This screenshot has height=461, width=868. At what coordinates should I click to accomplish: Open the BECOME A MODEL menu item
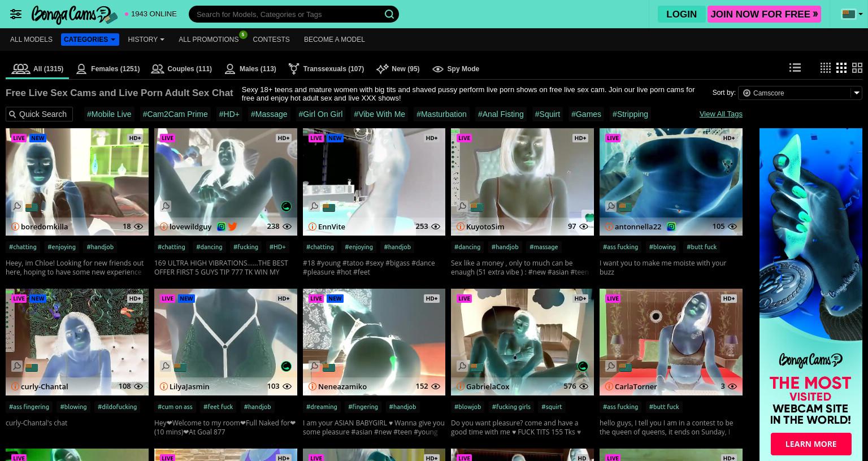[335, 40]
